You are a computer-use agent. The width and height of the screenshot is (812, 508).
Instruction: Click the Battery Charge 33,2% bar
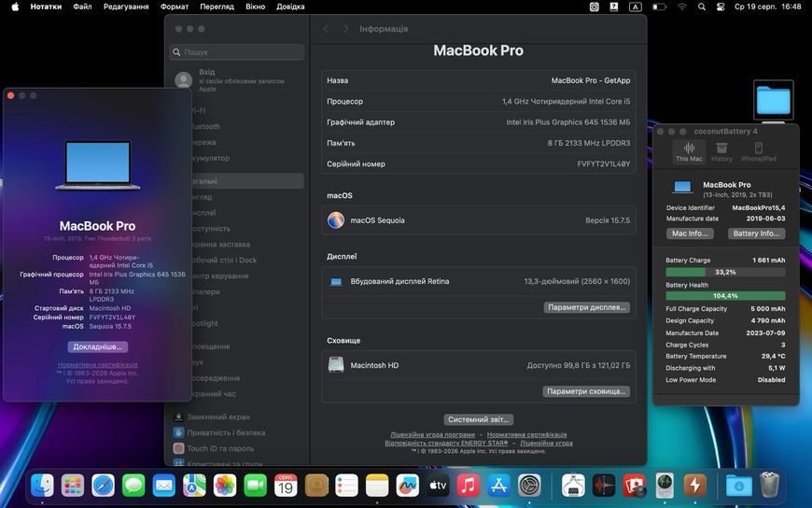coord(725,272)
